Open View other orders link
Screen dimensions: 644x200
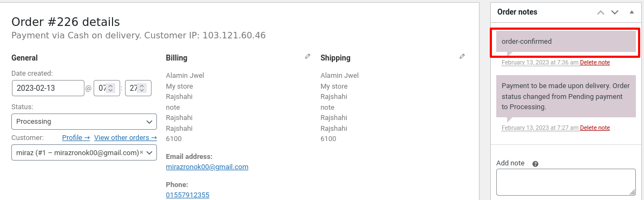pos(125,138)
